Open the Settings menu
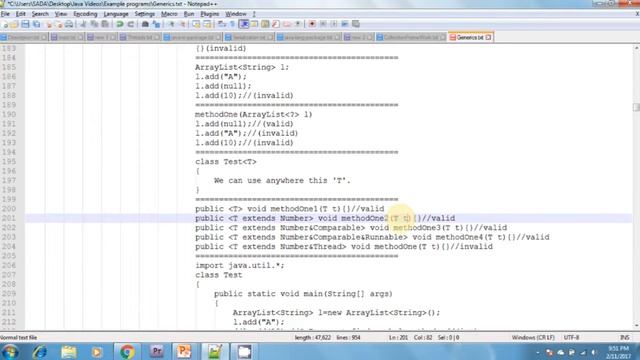 point(144,14)
